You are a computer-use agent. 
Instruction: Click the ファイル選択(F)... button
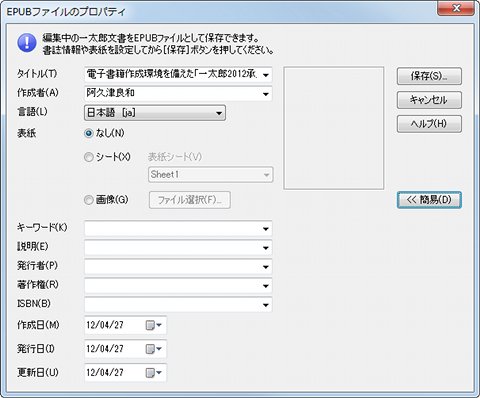tap(190, 200)
